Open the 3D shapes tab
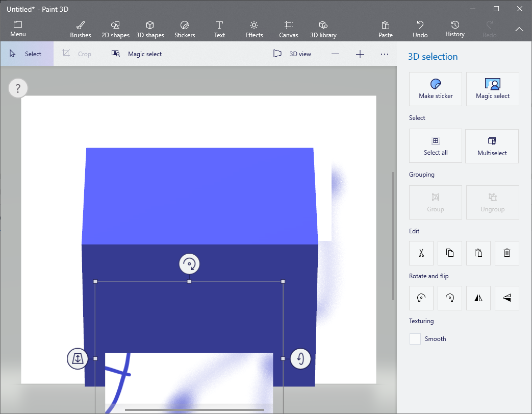The image size is (532, 414). [x=150, y=29]
